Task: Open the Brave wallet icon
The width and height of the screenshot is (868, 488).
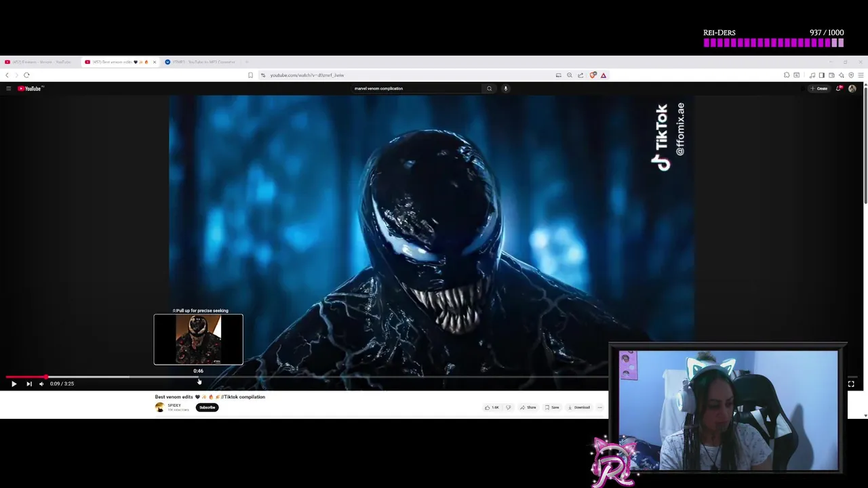Action: tap(831, 75)
